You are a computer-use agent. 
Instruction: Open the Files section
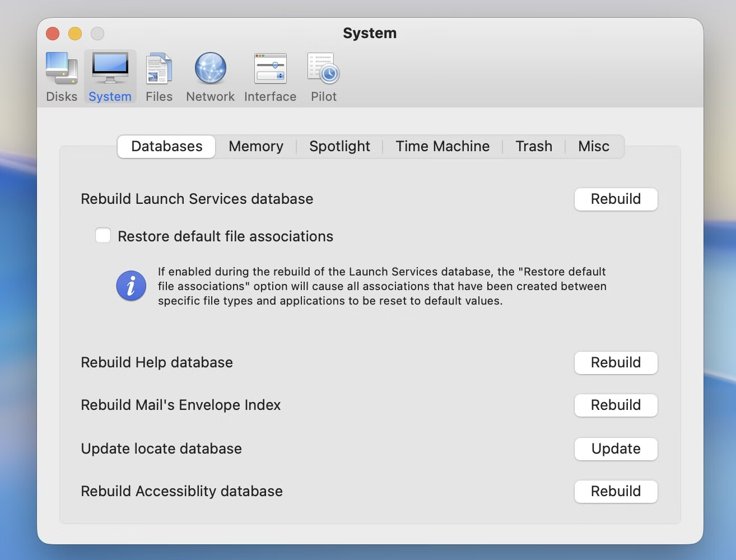pyautogui.click(x=159, y=76)
